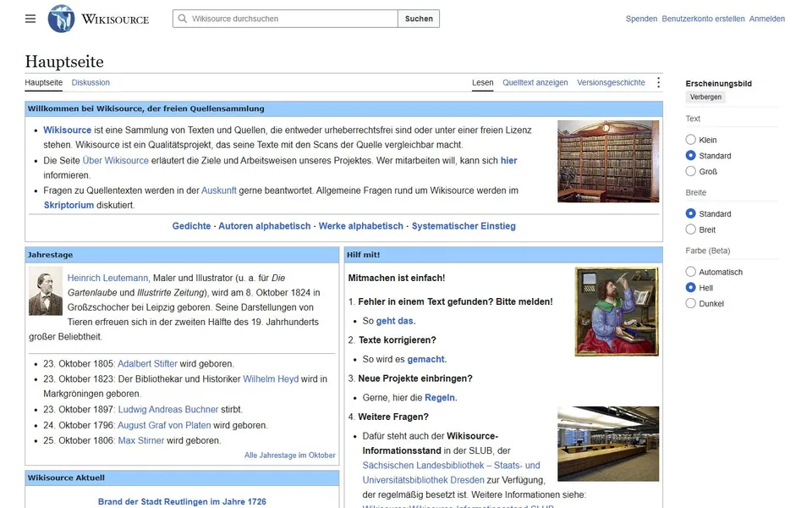
Task: Open Systematischer Einstieg link
Action: tap(464, 226)
